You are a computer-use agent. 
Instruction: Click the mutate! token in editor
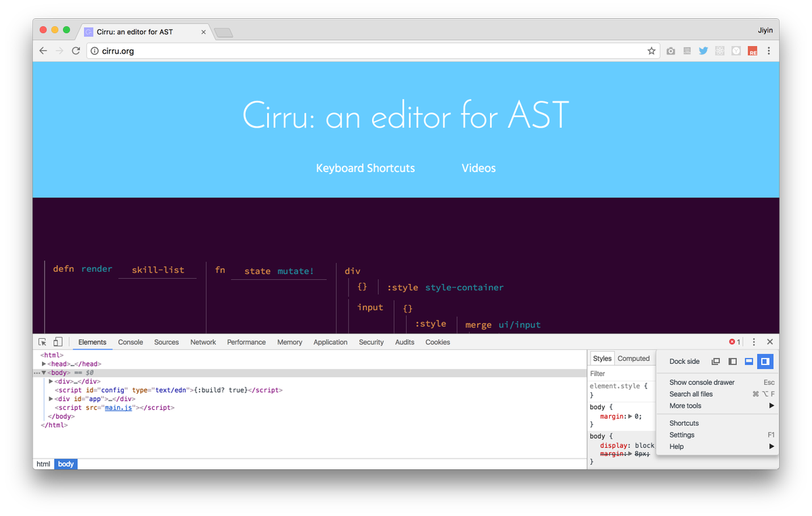[296, 271]
